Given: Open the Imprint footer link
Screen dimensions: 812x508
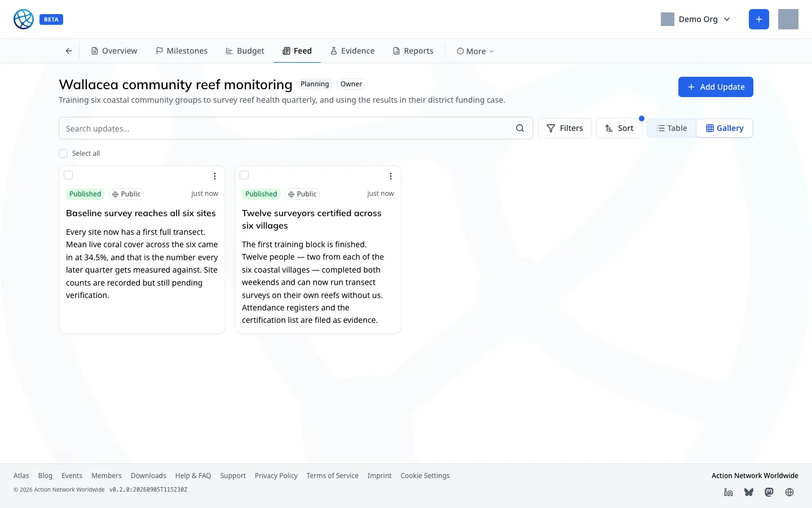Looking at the screenshot, I should pyautogui.click(x=379, y=476).
